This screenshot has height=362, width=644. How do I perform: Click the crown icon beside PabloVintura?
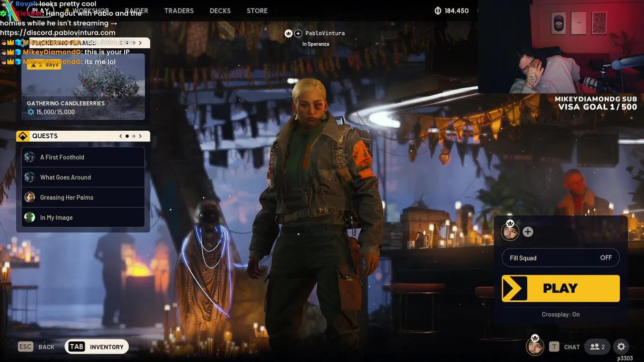pyautogui.click(x=288, y=33)
